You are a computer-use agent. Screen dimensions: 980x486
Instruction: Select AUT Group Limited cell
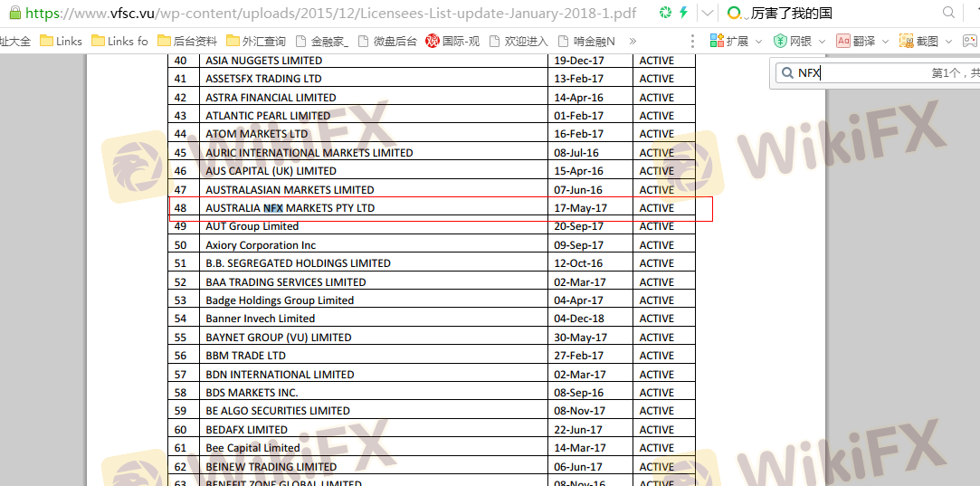[x=373, y=226]
